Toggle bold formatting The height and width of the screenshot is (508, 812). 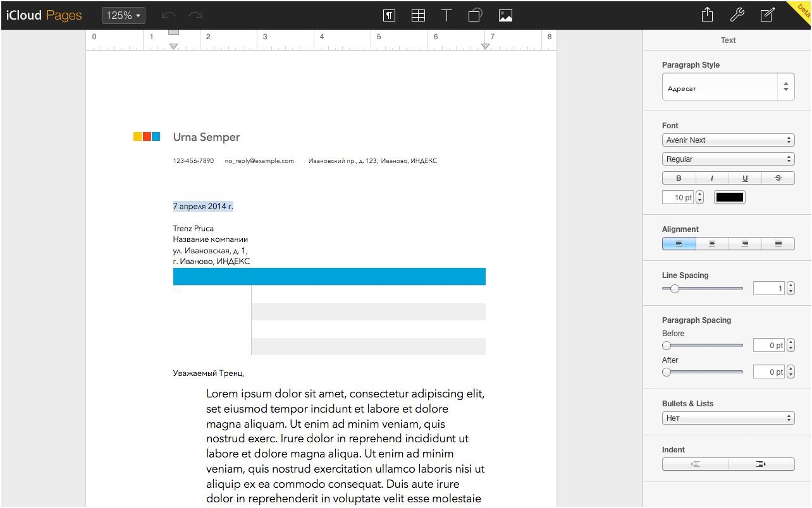(x=679, y=178)
